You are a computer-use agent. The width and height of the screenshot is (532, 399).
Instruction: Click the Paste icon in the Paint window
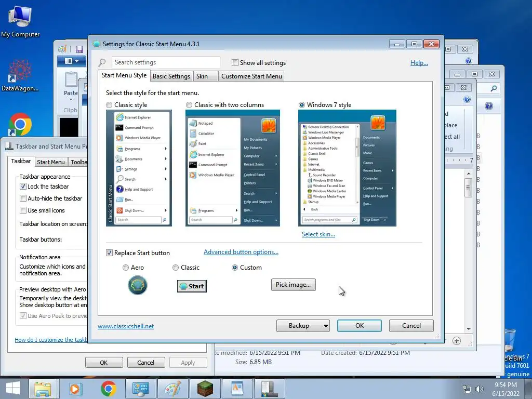[71, 80]
